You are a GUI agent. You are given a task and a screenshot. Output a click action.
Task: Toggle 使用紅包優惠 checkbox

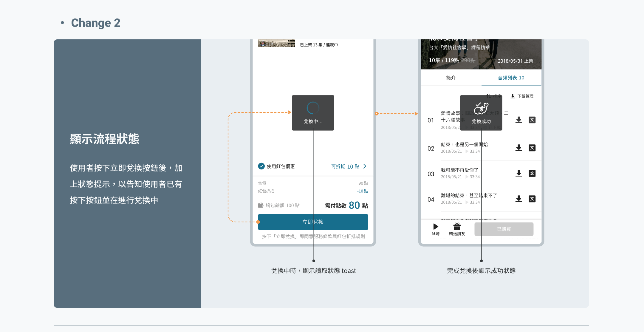261,166
